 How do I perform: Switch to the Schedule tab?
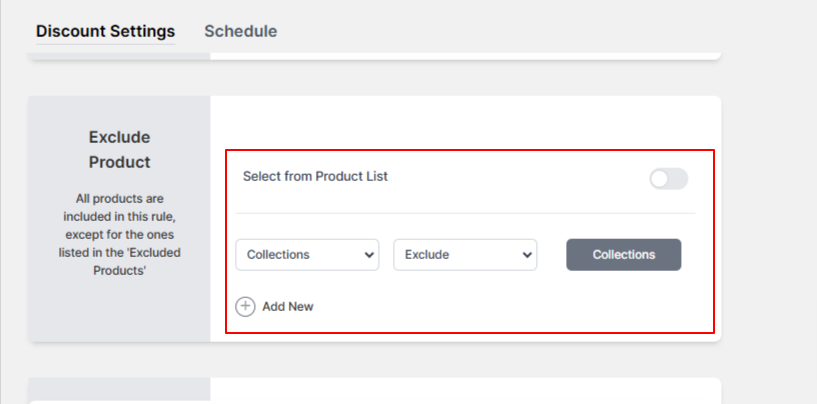[x=241, y=31]
